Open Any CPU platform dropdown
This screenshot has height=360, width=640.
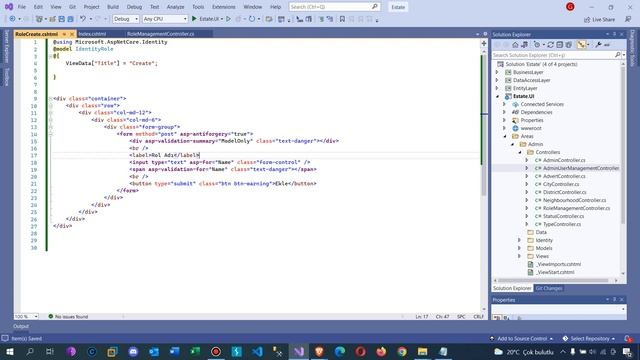[x=165, y=19]
